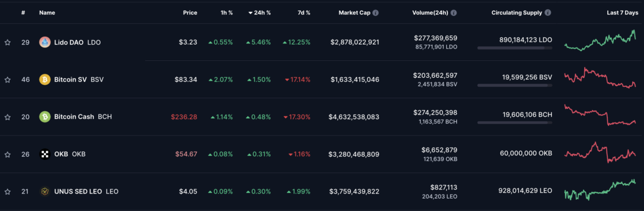This screenshot has width=644, height=211.
Task: Click the UNUS SED LEO logo
Action: point(45,192)
